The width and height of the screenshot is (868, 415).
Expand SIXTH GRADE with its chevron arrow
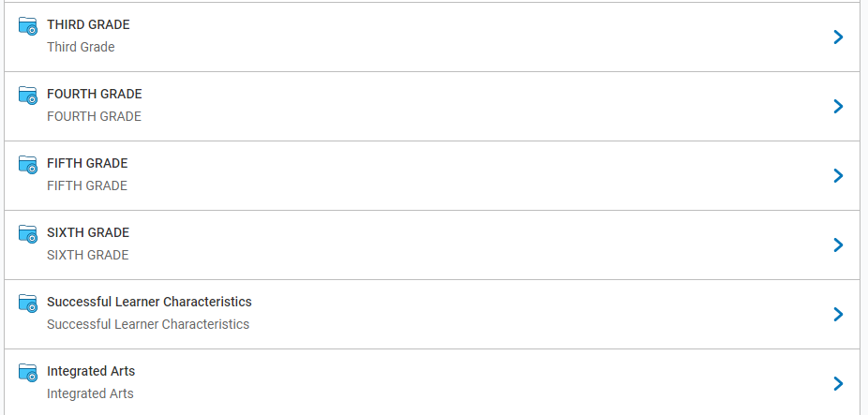838,245
